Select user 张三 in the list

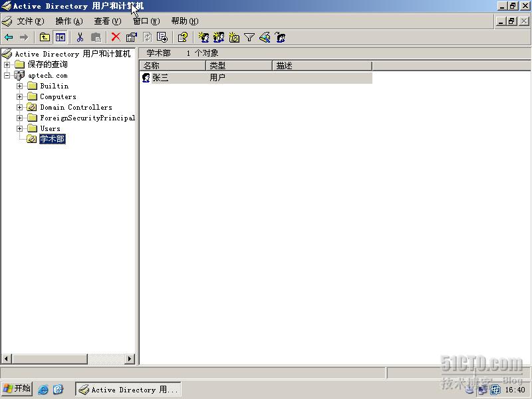(x=160, y=78)
